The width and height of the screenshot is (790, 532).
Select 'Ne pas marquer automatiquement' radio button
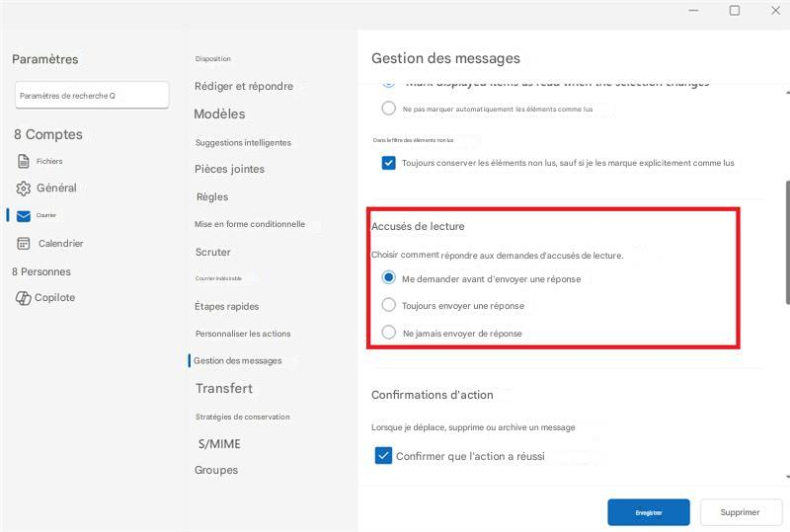point(388,108)
